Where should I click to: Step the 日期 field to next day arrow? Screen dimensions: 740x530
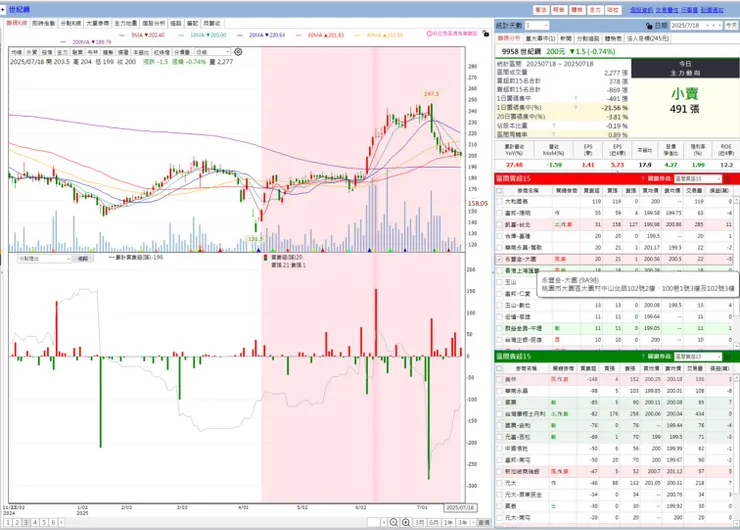(x=720, y=25)
